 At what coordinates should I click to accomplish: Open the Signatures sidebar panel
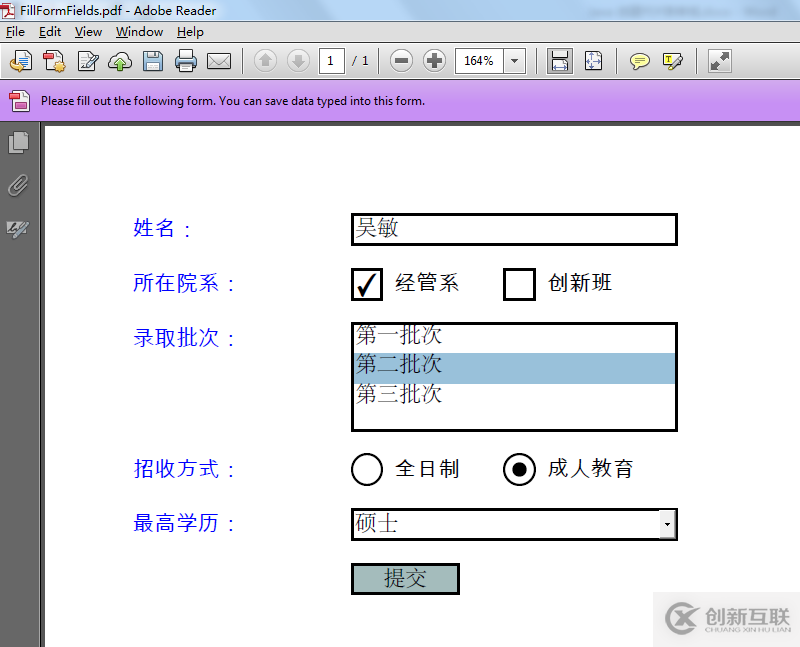(18, 229)
